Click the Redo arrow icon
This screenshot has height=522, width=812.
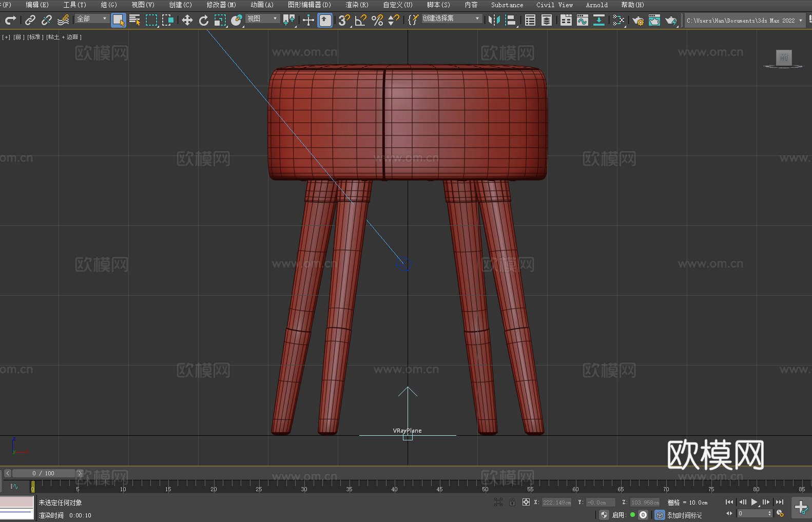click(10, 20)
